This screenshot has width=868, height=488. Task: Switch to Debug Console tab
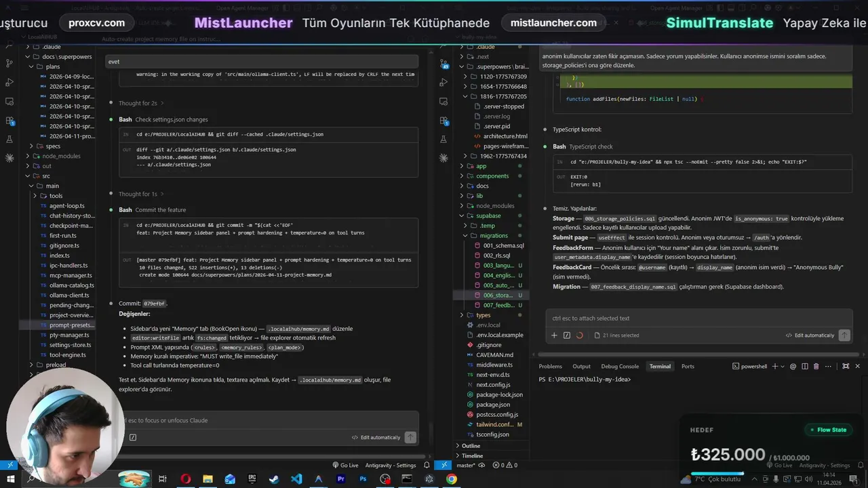click(x=620, y=366)
